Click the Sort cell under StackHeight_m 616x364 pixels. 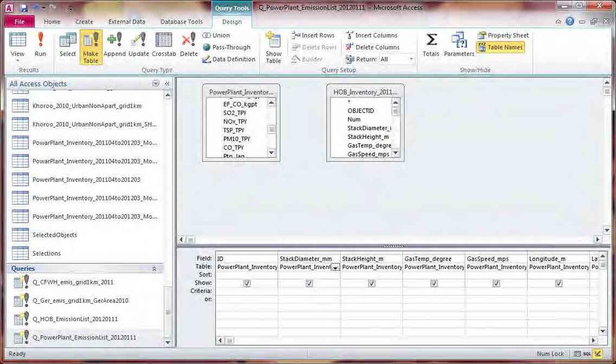[372, 274]
